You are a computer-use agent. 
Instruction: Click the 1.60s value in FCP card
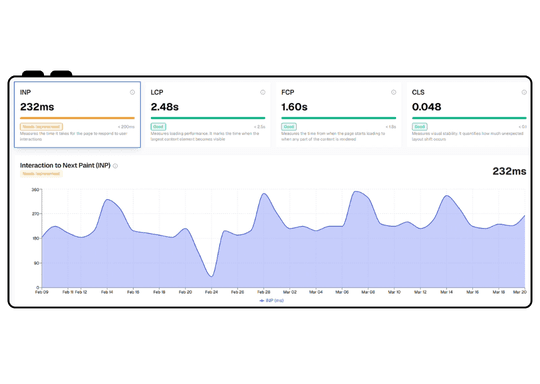pyautogui.click(x=294, y=107)
